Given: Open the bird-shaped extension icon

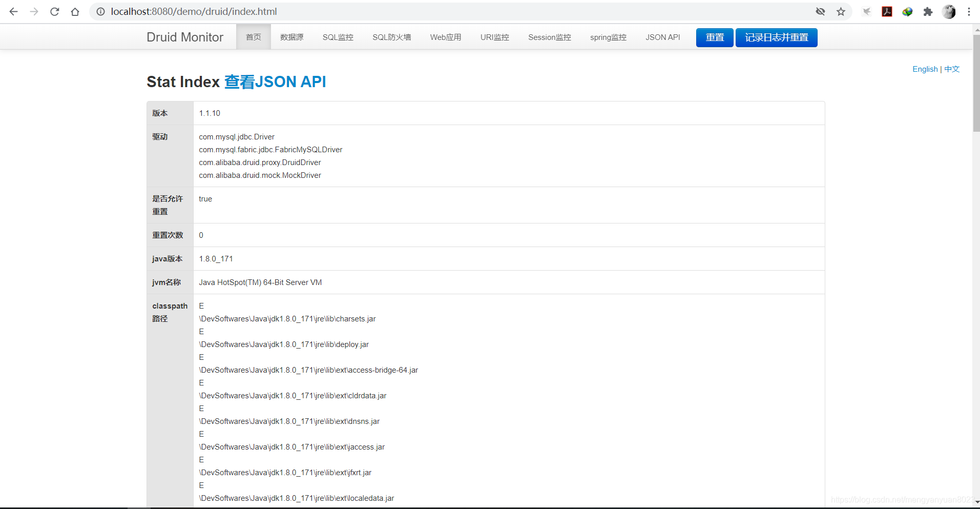Looking at the screenshot, I should 866,11.
